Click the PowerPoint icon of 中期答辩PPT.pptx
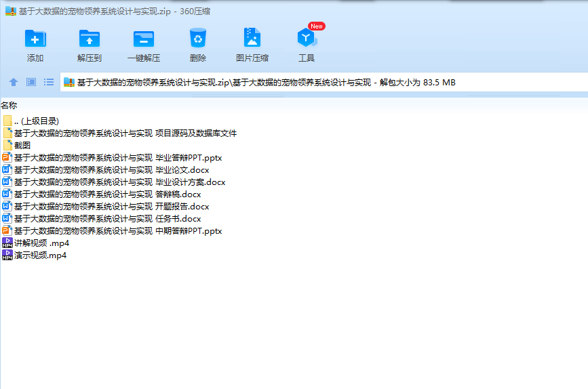 click(7, 230)
